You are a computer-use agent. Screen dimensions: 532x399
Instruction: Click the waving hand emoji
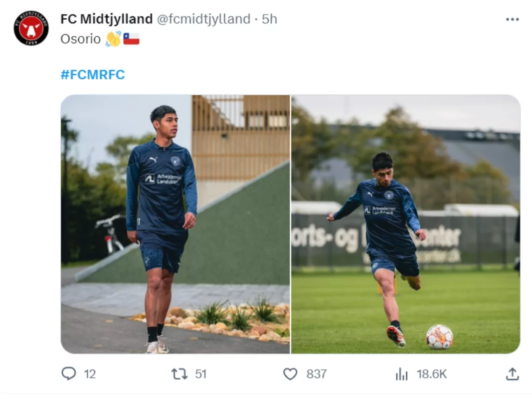(x=113, y=38)
